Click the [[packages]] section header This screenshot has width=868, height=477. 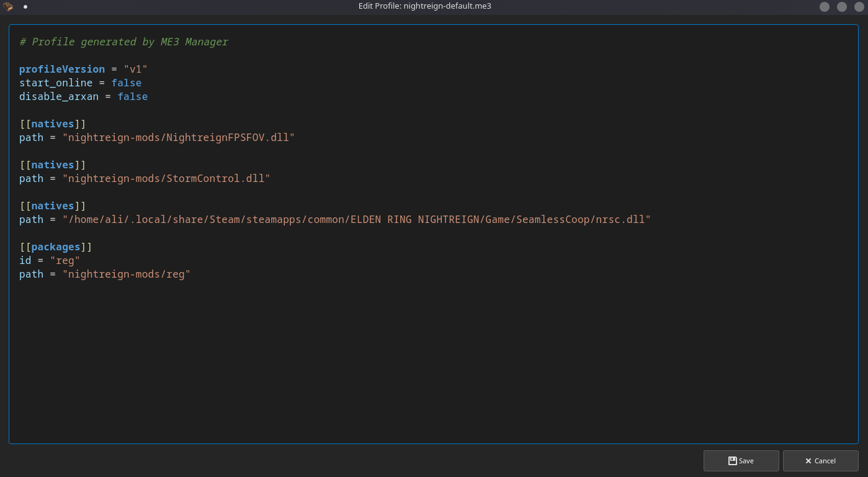pyautogui.click(x=56, y=247)
